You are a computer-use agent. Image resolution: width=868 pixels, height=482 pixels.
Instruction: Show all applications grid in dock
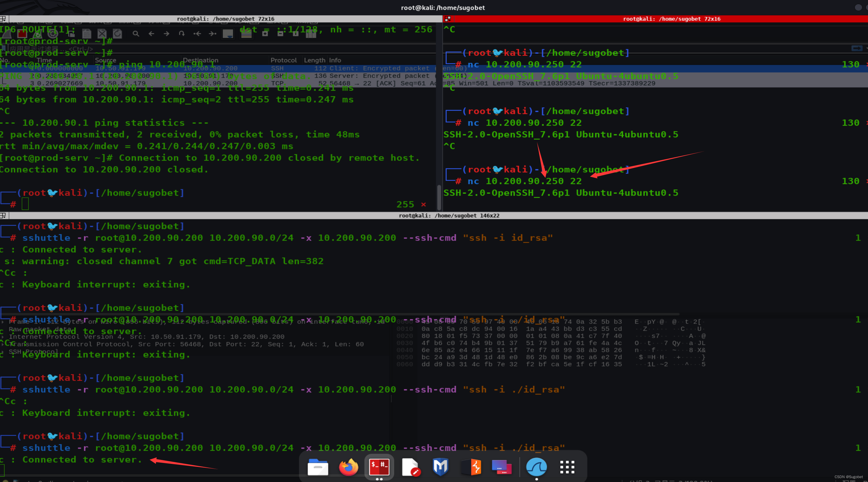pyautogui.click(x=567, y=467)
